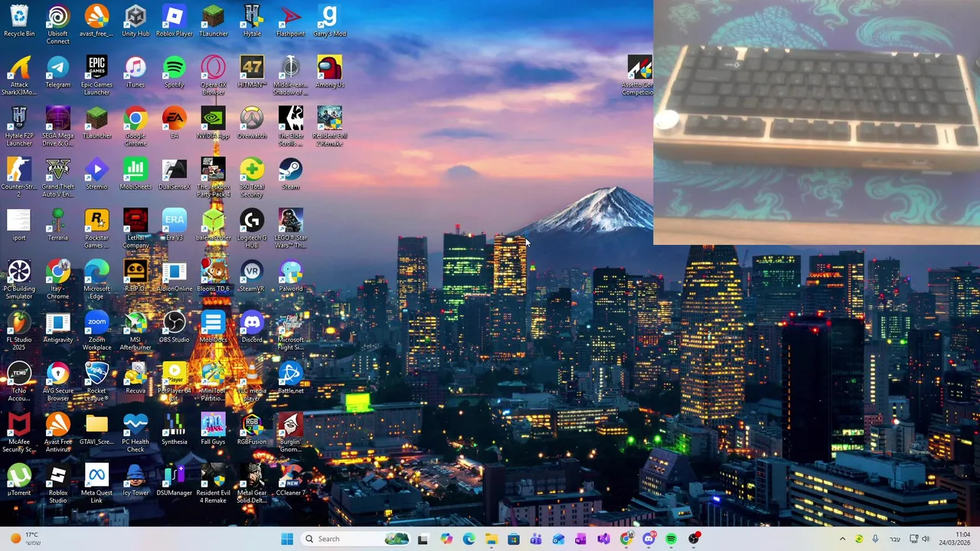
Task: Launch Bloons TD 6 from the desktop
Action: 213,276
